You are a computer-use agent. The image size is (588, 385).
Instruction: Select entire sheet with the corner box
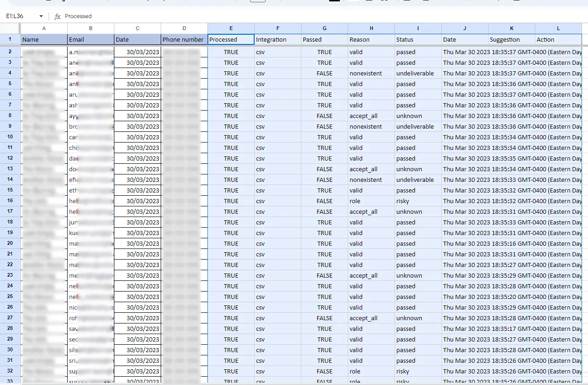pyautogui.click(x=10, y=28)
